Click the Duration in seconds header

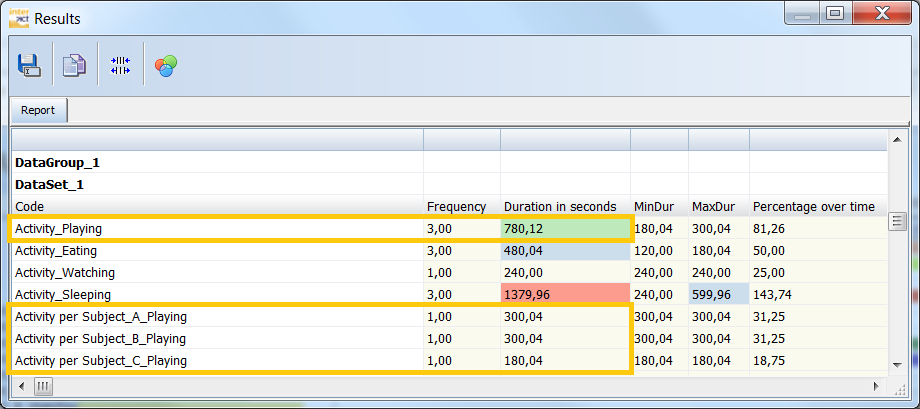(x=565, y=206)
